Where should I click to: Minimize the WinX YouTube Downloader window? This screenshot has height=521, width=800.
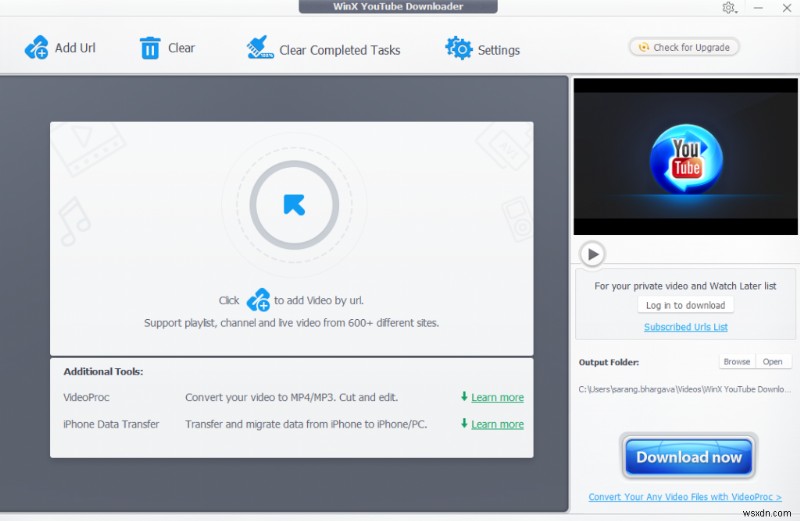(759, 8)
